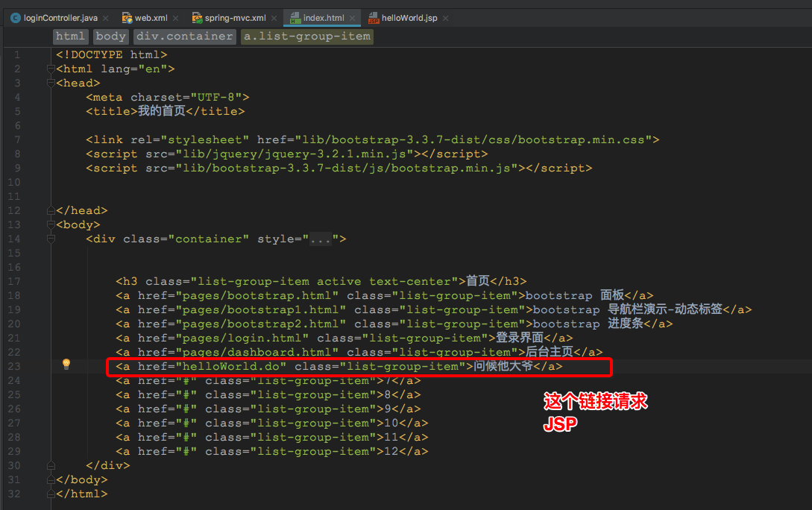
Task: Click the link text 问候他大爷
Action: click(x=503, y=366)
